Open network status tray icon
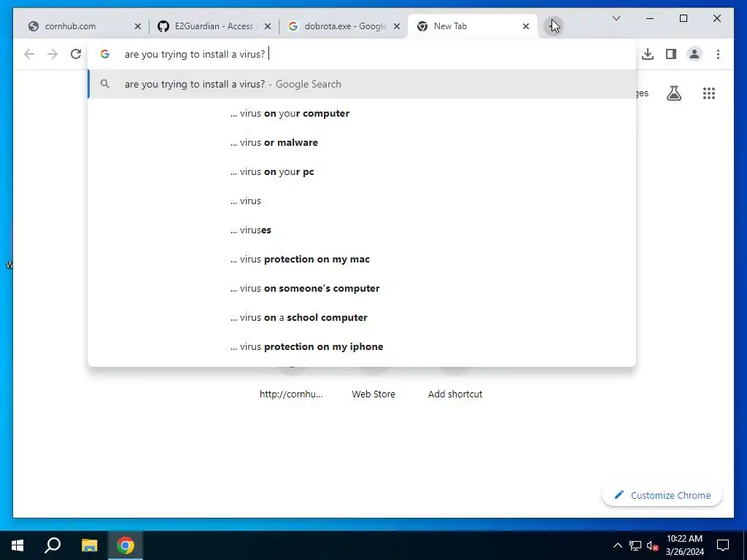 [x=635, y=545]
